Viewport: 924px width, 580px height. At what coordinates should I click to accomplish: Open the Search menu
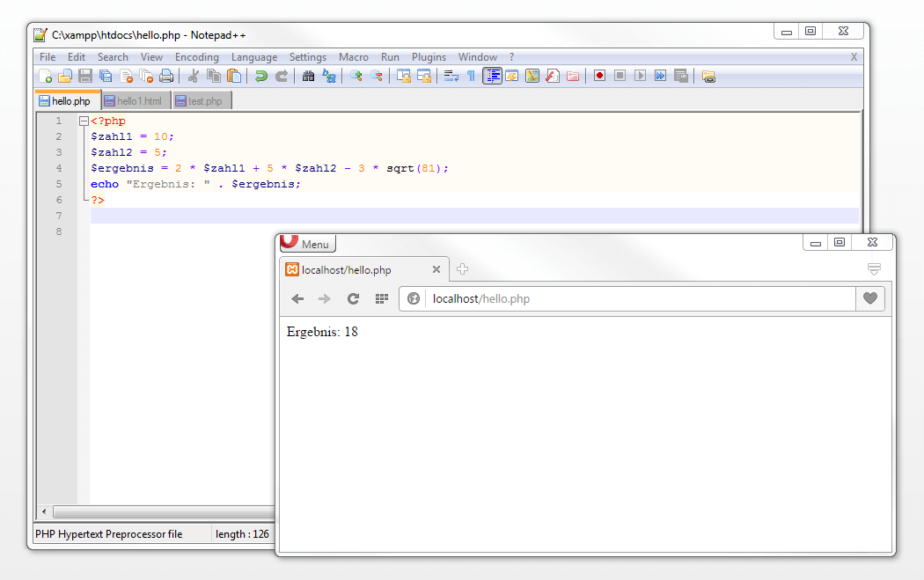(x=113, y=57)
